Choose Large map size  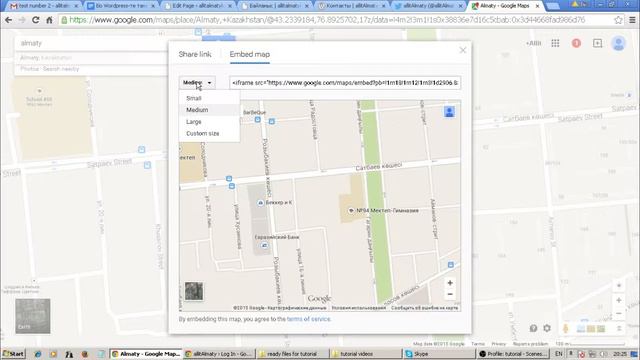(193, 122)
